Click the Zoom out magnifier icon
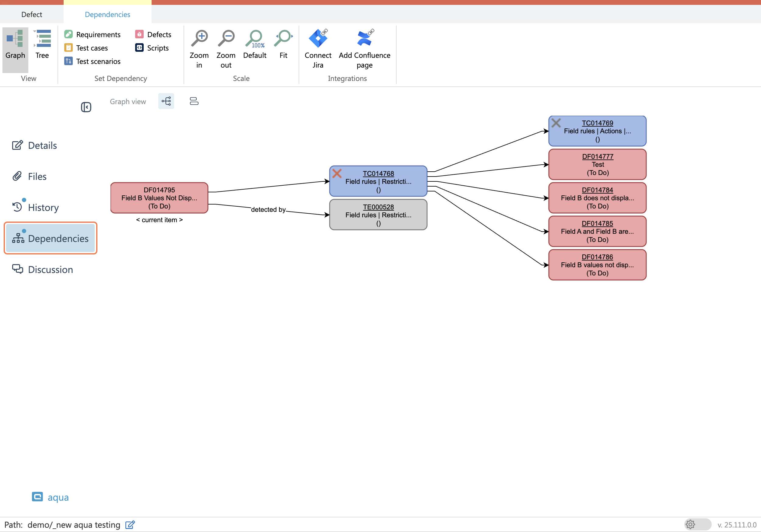The image size is (761, 532). tap(226, 38)
